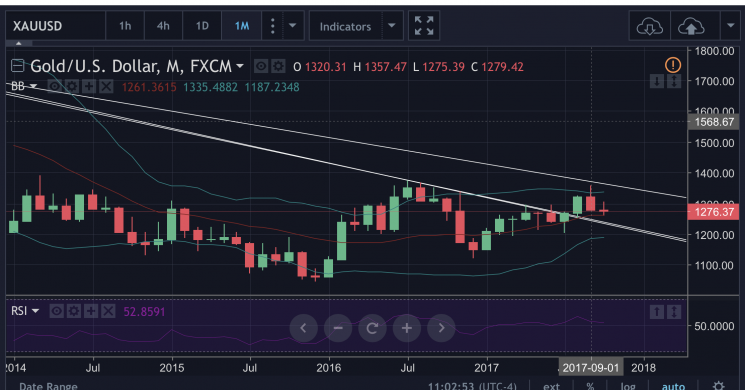745x390 pixels.
Task: Open the RSI indicator dropdown
Action: click(35, 311)
